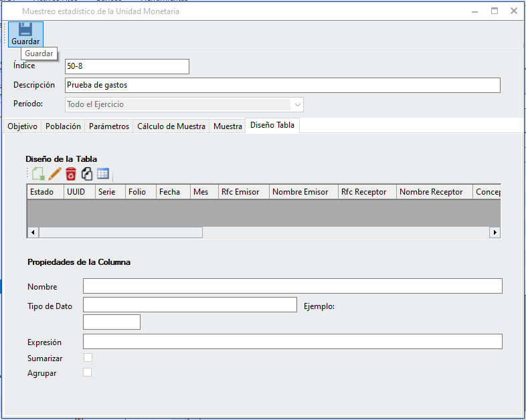Click the table grid view icon

103,174
